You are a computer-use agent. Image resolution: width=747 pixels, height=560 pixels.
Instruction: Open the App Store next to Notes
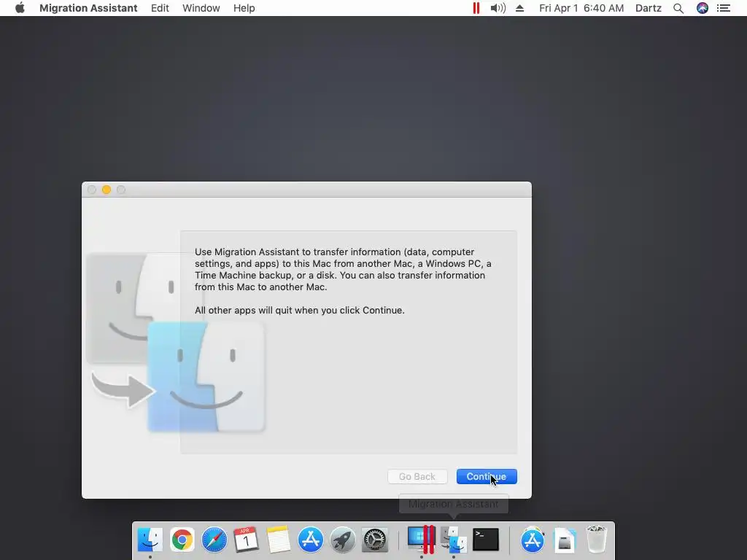coord(310,540)
